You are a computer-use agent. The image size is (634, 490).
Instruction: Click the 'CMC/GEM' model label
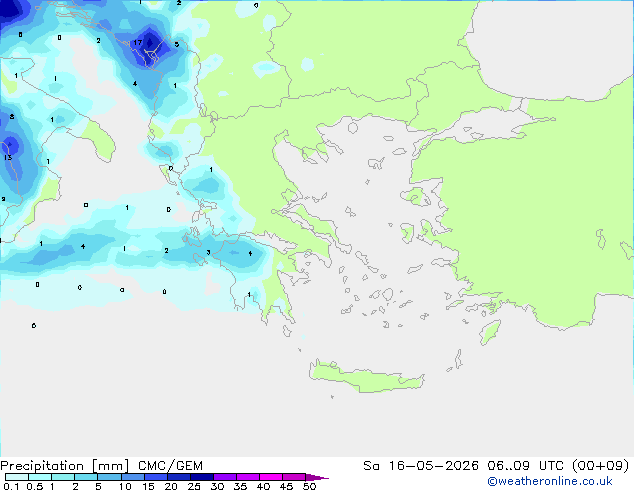coord(170,466)
